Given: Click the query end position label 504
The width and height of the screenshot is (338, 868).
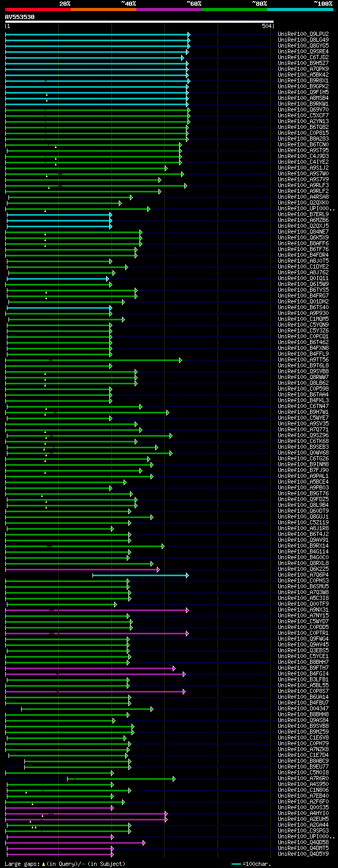Looking at the screenshot, I should (x=266, y=26).
